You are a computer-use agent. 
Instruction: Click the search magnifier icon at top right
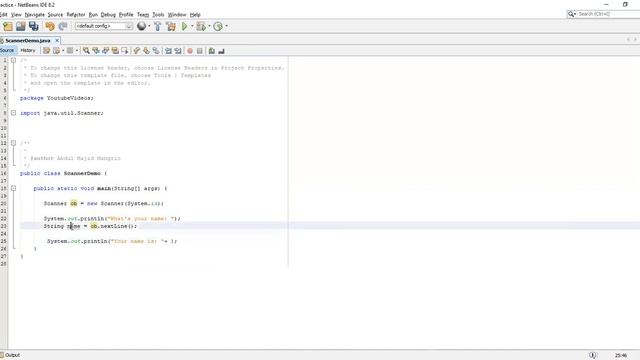click(x=571, y=14)
